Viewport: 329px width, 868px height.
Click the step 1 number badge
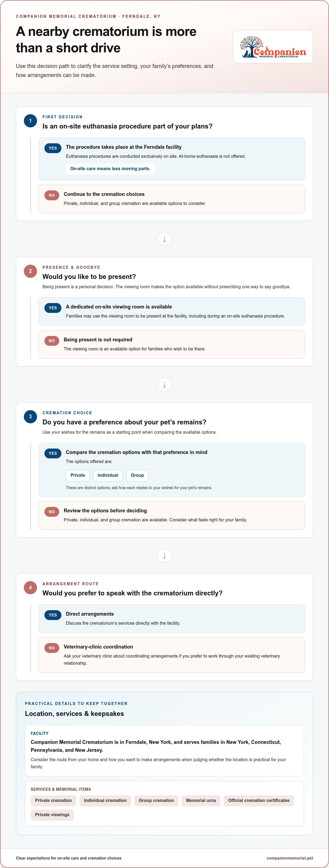30,121
